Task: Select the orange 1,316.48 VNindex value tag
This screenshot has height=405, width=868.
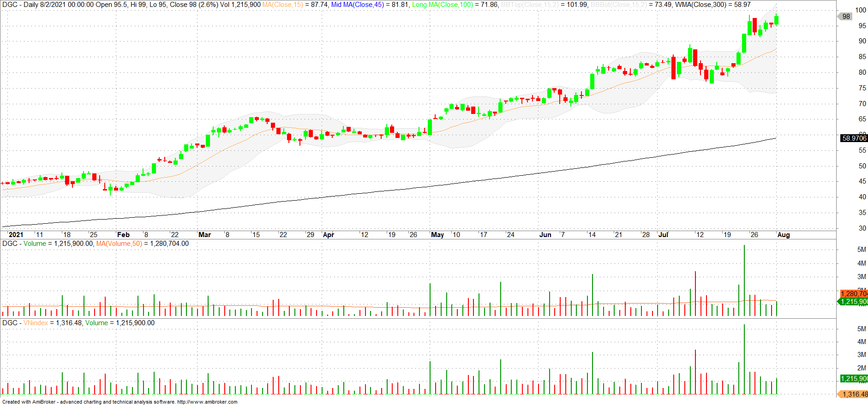Action: coord(854,394)
